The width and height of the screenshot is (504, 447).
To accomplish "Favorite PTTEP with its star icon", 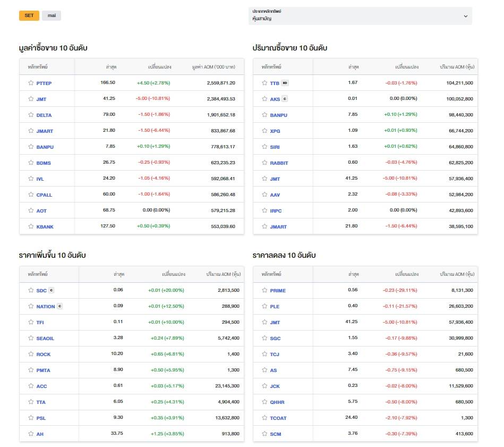I will point(31,83).
